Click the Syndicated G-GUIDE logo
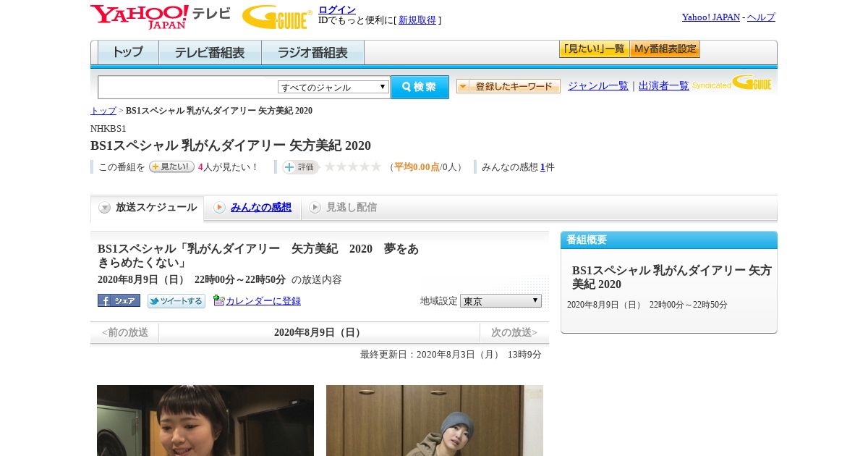The height and width of the screenshot is (456, 868). [x=732, y=83]
